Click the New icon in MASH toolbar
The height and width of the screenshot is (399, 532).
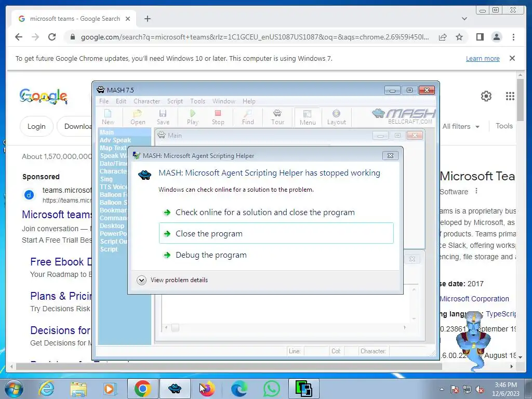point(108,117)
